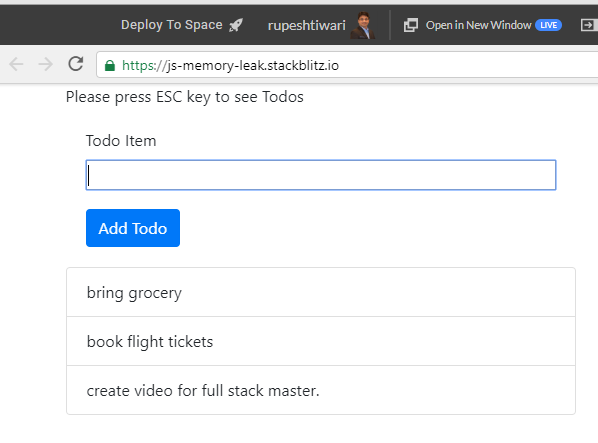The image size is (598, 443).
Task: Click the Please press ESC key message
Action: click(x=185, y=97)
